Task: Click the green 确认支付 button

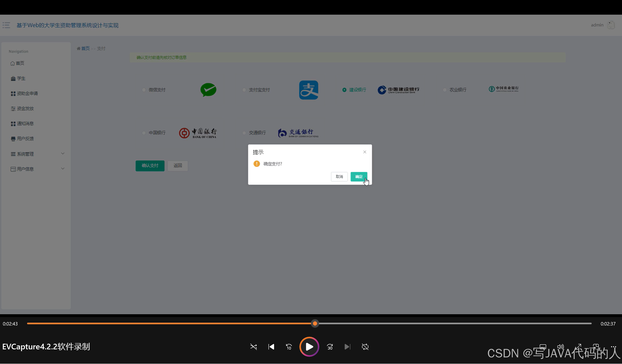Action: point(150,166)
